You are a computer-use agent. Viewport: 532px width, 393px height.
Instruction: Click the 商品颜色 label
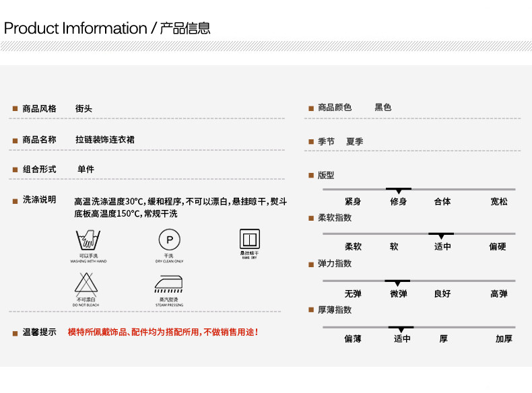335,108
